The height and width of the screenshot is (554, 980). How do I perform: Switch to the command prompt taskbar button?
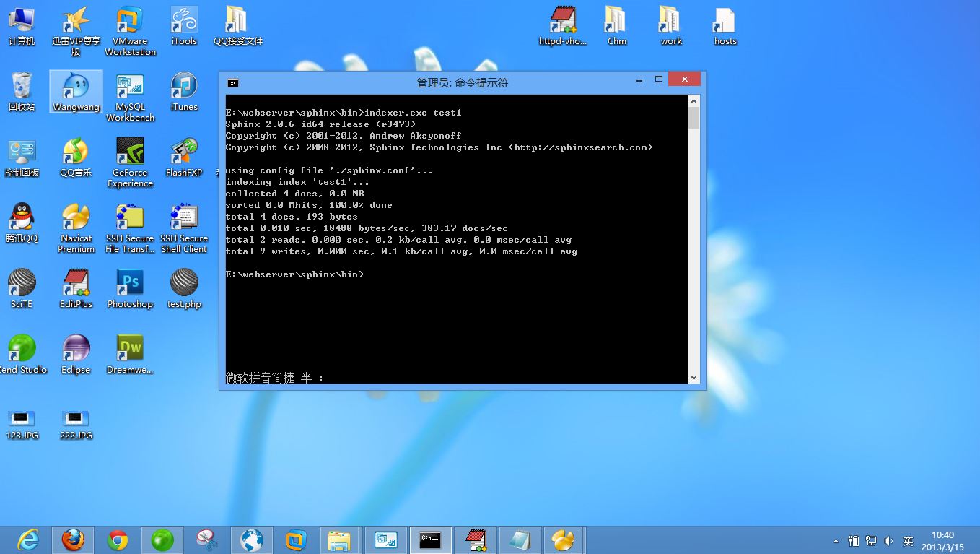pos(430,540)
